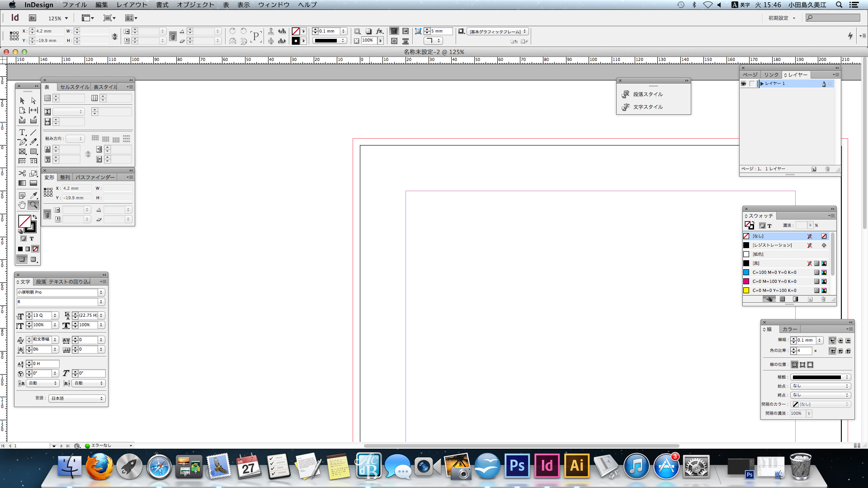The height and width of the screenshot is (488, 868).
Task: Open the オブジェクト menu
Action: [195, 5]
